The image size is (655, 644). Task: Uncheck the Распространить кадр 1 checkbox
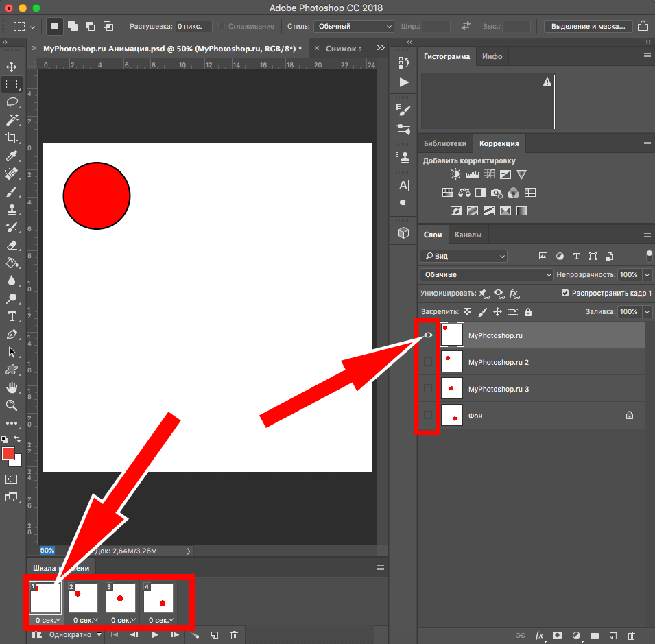(x=564, y=293)
